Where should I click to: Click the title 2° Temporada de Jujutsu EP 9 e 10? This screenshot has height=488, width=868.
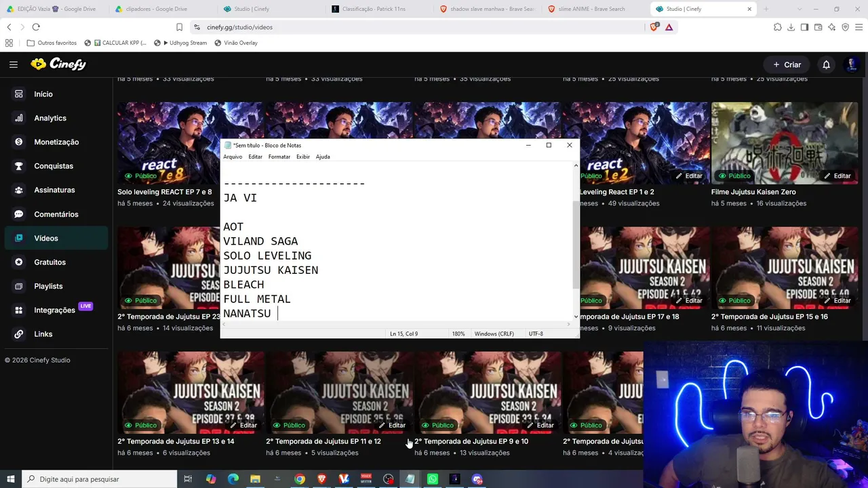tap(471, 441)
